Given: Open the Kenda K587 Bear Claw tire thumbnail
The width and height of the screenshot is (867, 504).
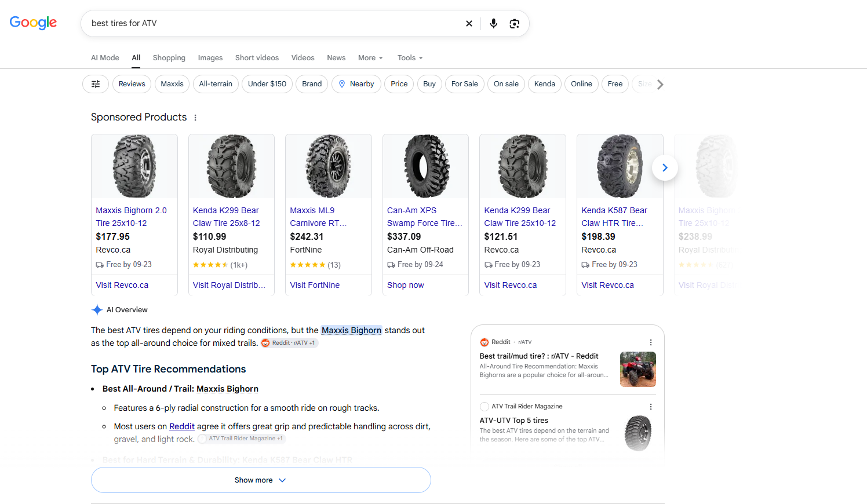Looking at the screenshot, I should (x=620, y=166).
